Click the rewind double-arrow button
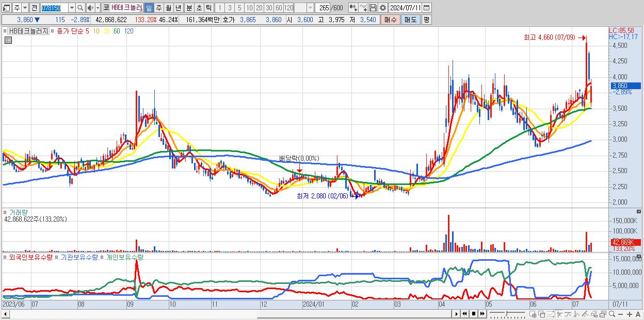The image size is (644, 320). pos(464,314)
